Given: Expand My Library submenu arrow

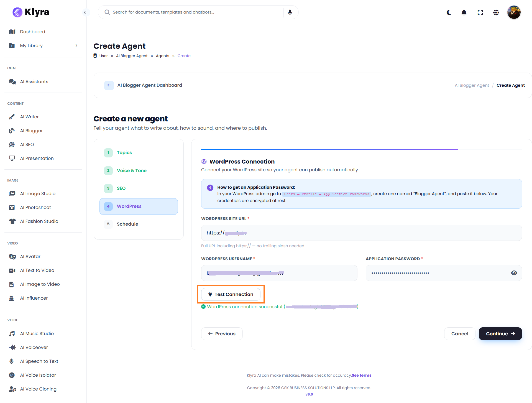Looking at the screenshot, I should pyautogui.click(x=76, y=45).
